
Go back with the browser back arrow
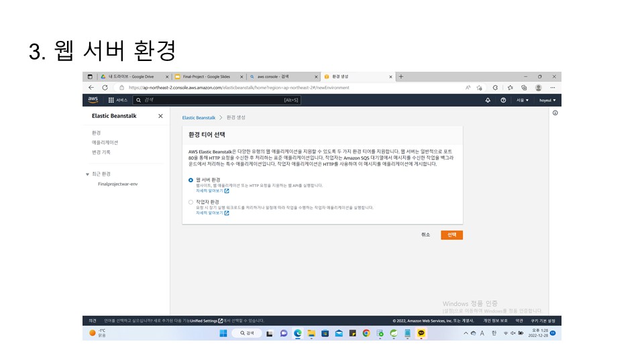pos(91,87)
